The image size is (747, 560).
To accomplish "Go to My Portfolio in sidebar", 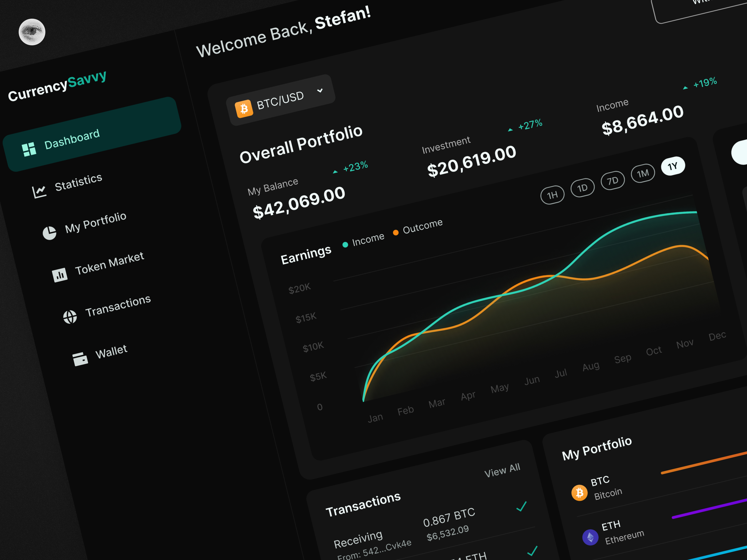I will pyautogui.click(x=96, y=223).
